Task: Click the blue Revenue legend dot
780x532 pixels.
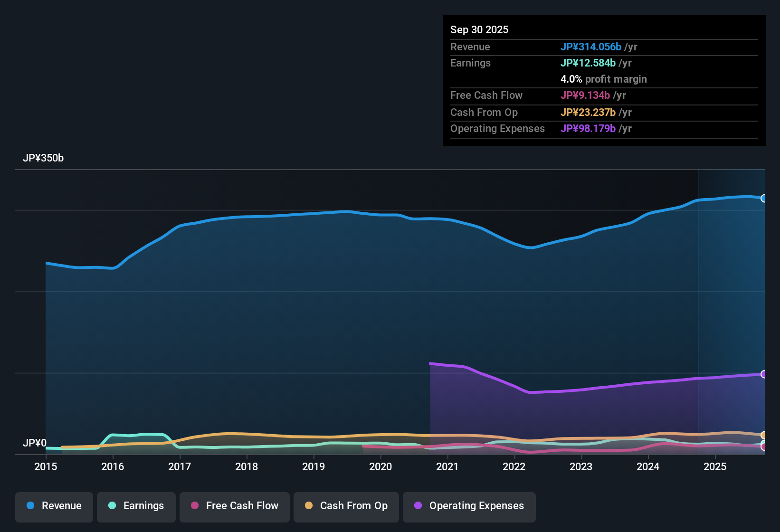Action: click(x=30, y=506)
